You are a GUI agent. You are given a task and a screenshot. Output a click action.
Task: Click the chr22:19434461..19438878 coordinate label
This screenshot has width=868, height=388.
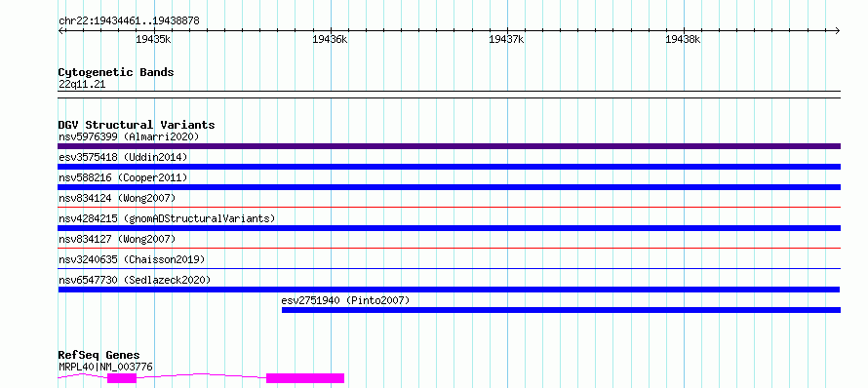point(129,21)
